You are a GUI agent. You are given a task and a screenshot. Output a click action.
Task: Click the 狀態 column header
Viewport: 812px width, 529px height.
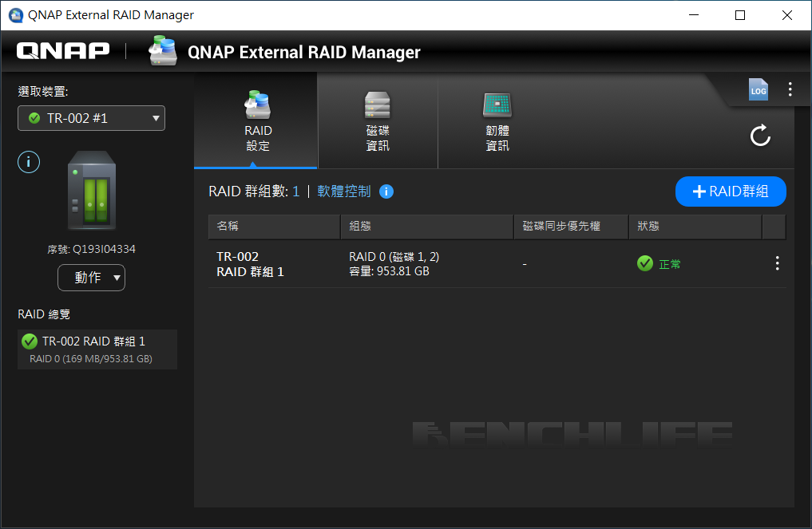click(x=695, y=226)
